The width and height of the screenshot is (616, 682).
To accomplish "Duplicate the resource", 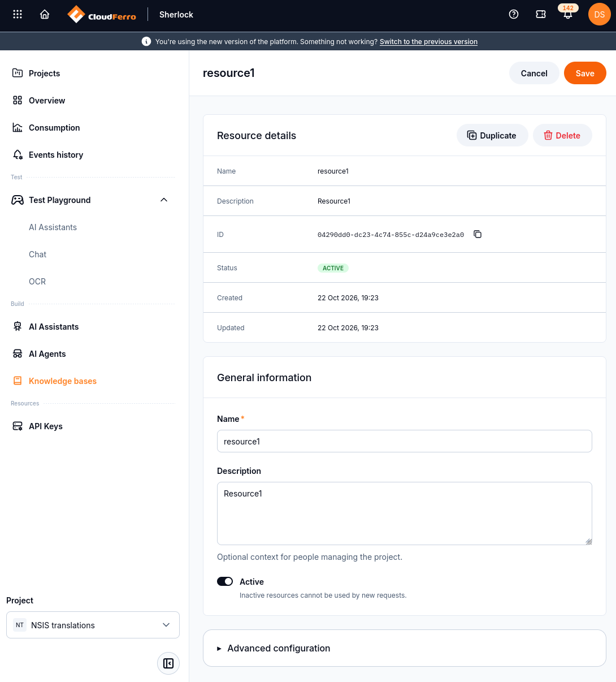I will point(492,135).
